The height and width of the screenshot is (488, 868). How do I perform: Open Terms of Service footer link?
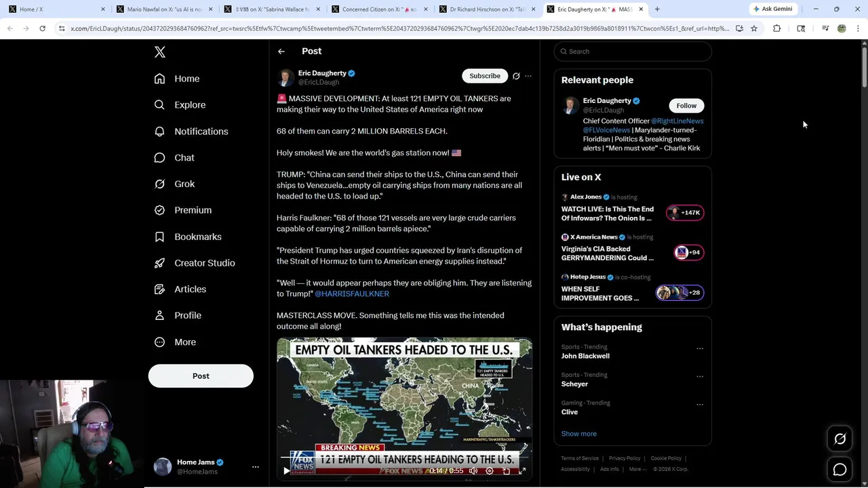tap(580, 458)
